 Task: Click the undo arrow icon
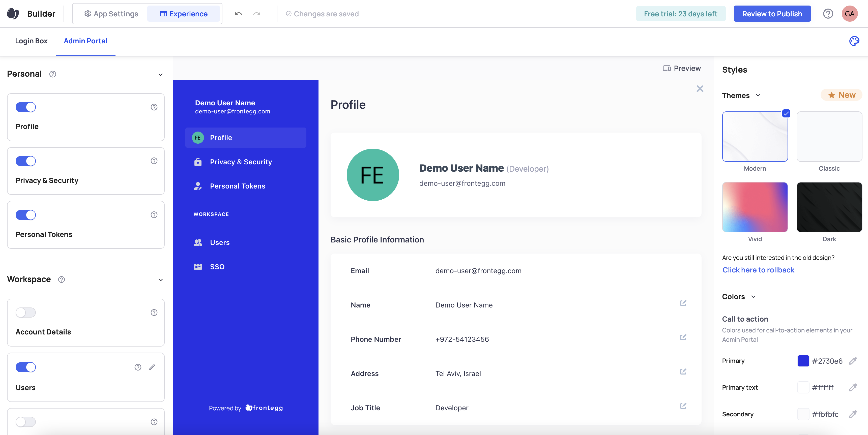(x=239, y=14)
